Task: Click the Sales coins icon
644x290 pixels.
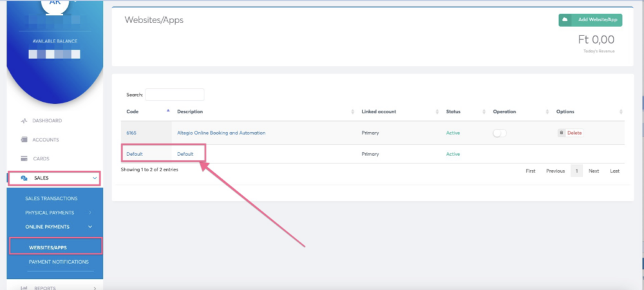Action: click(24, 178)
